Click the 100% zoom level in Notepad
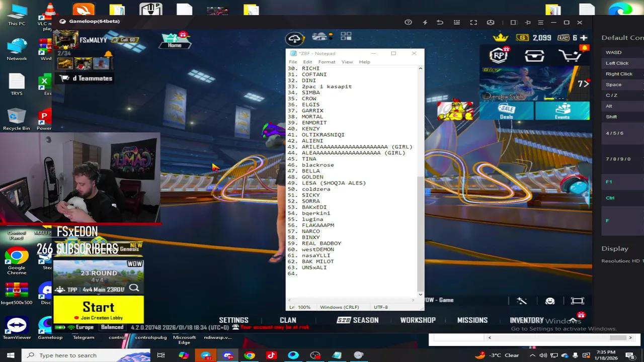 (303, 307)
